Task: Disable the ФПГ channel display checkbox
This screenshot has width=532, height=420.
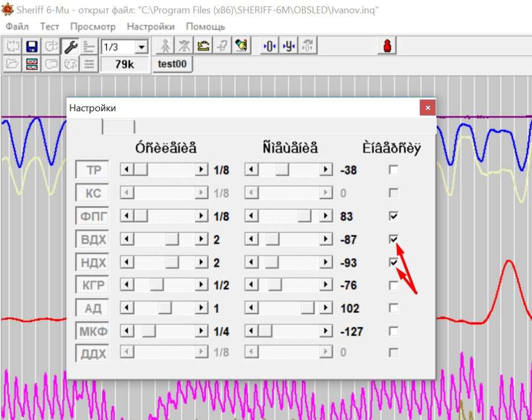Action: 394,216
